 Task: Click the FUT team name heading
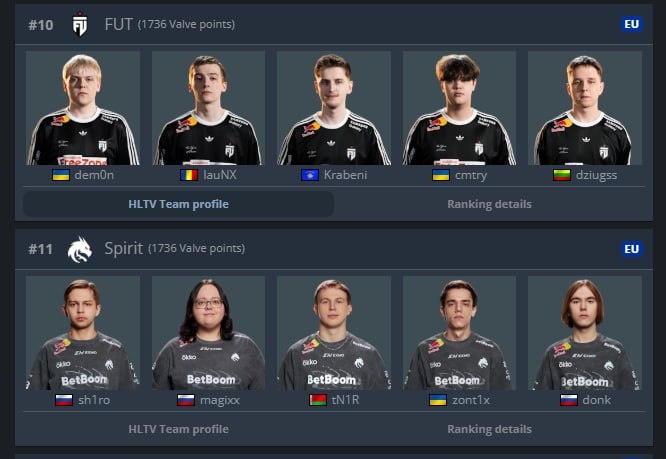119,24
